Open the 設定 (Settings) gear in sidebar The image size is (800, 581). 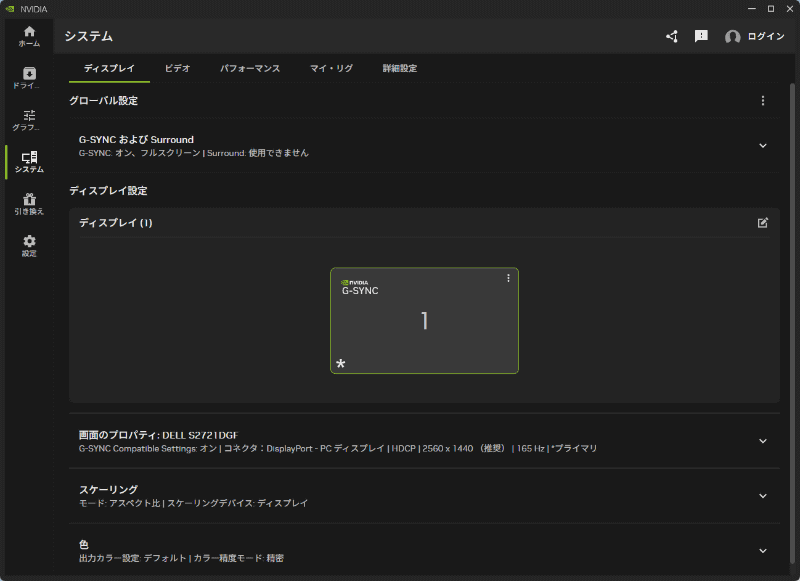click(29, 246)
